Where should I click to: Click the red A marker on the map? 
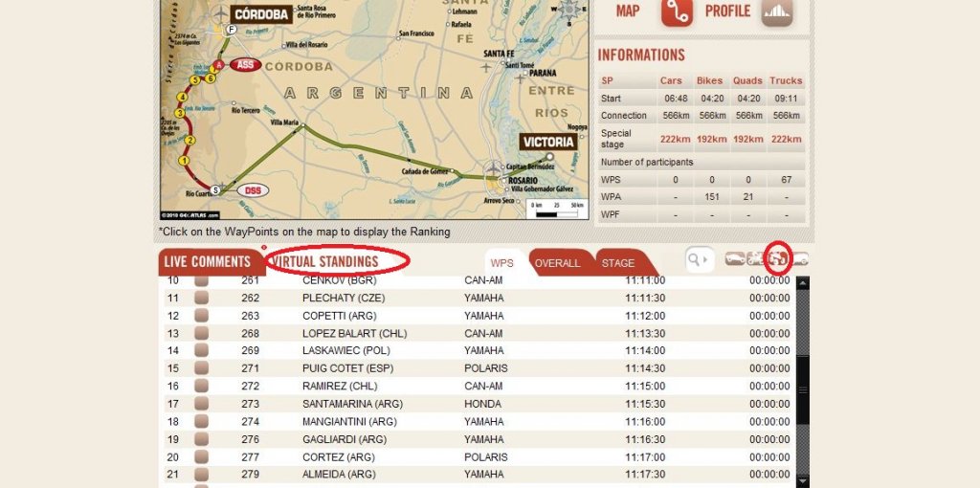(x=218, y=65)
